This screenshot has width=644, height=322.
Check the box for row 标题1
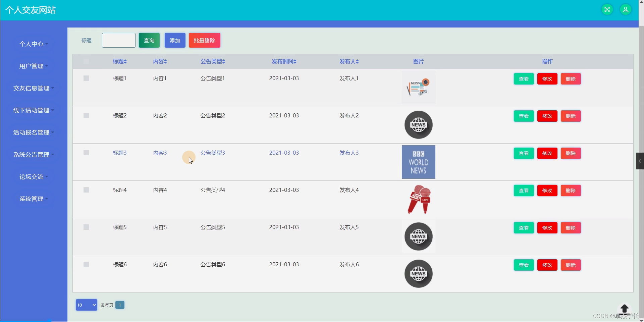[x=86, y=78]
